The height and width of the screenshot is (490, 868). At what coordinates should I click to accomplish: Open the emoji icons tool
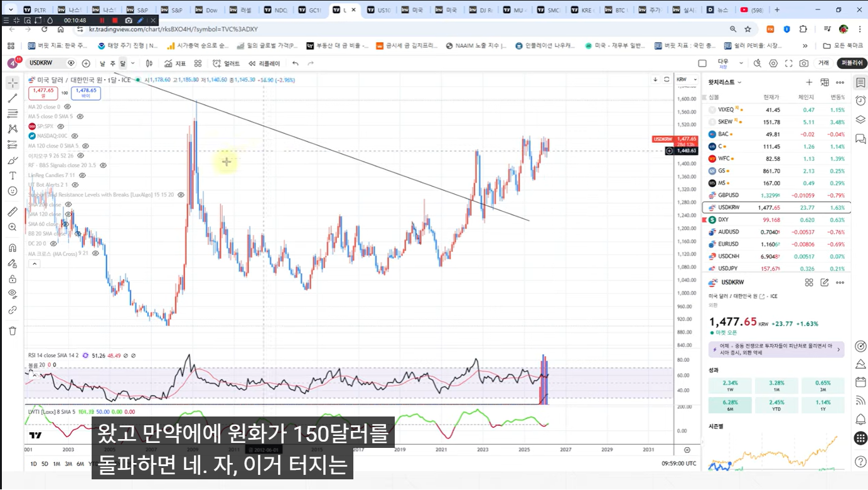(x=13, y=191)
